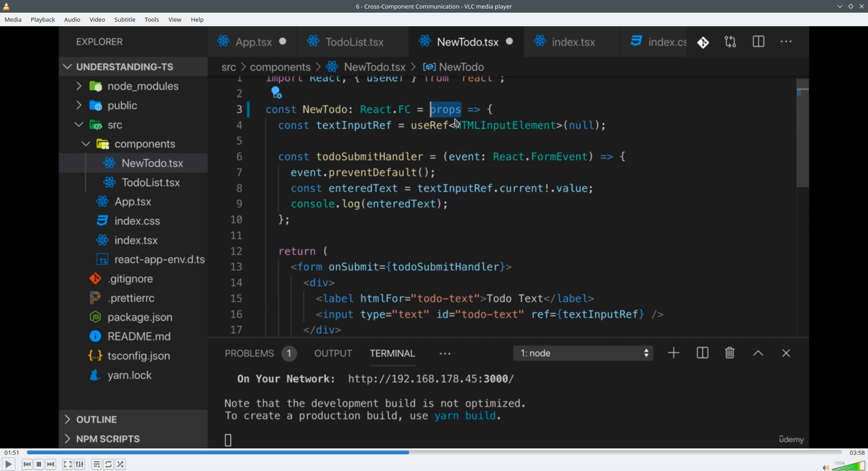Stop playback in VLC
This screenshot has width=868, height=471.
click(x=39, y=464)
